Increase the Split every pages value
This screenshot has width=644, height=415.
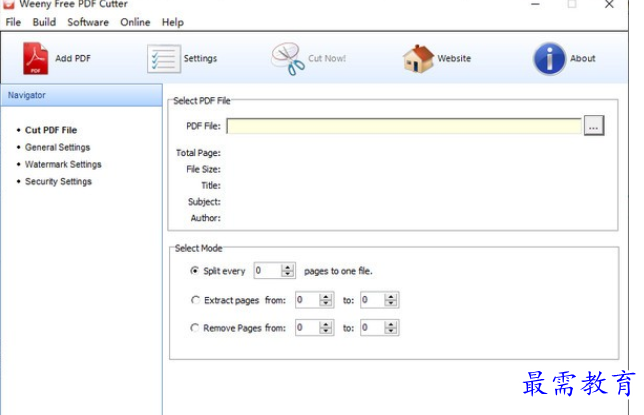coord(288,267)
